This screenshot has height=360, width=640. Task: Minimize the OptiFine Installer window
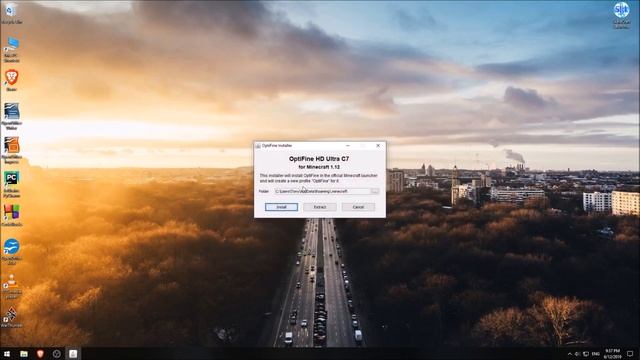point(348,146)
